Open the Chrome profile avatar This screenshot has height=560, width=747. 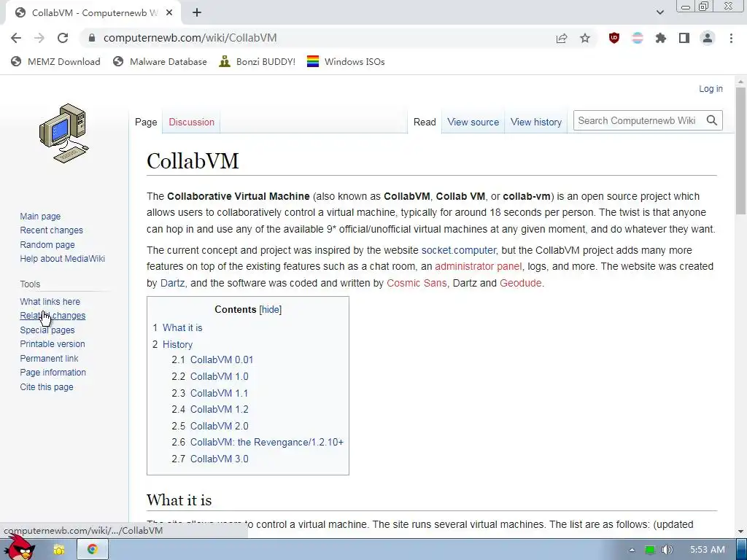708,38
